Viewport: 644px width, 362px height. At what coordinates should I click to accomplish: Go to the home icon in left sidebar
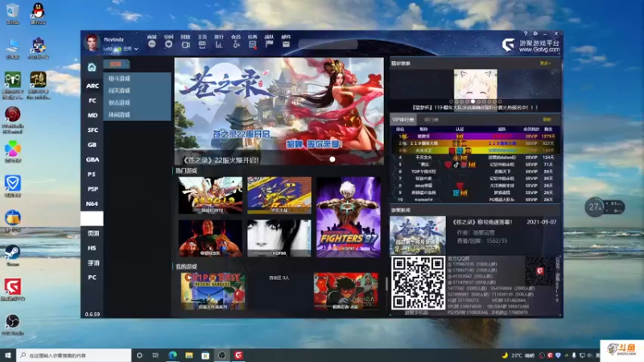coord(92,67)
